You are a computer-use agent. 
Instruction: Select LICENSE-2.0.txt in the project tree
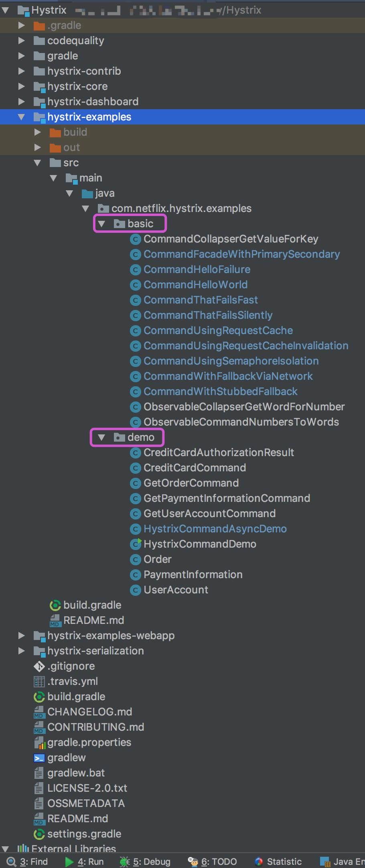click(x=87, y=789)
